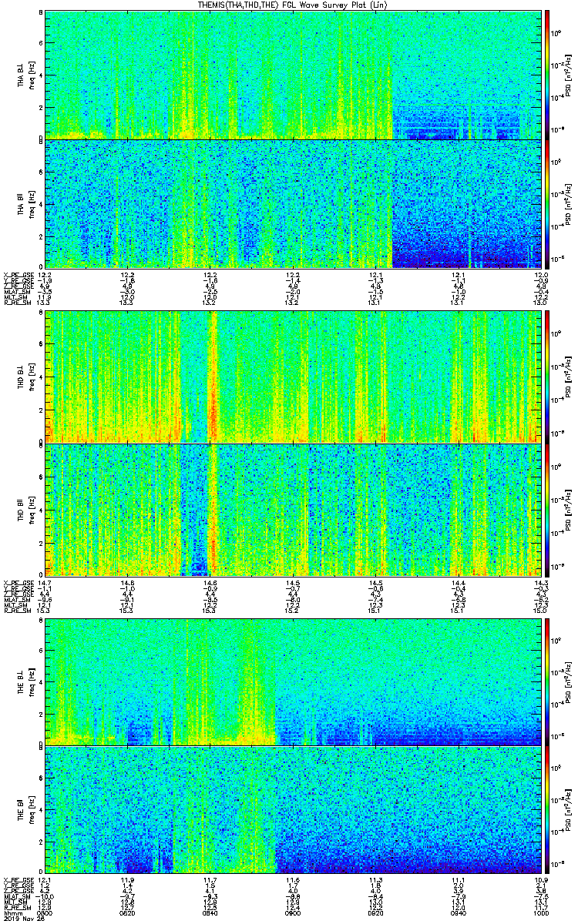Click the 0940 time tick label
Screen dimensions: 578x924
pos(458,913)
